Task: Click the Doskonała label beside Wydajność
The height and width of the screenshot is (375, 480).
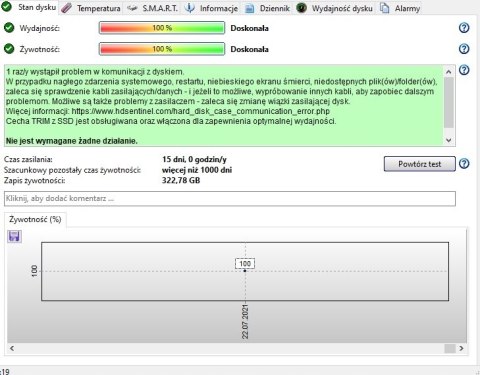Action: (249, 28)
